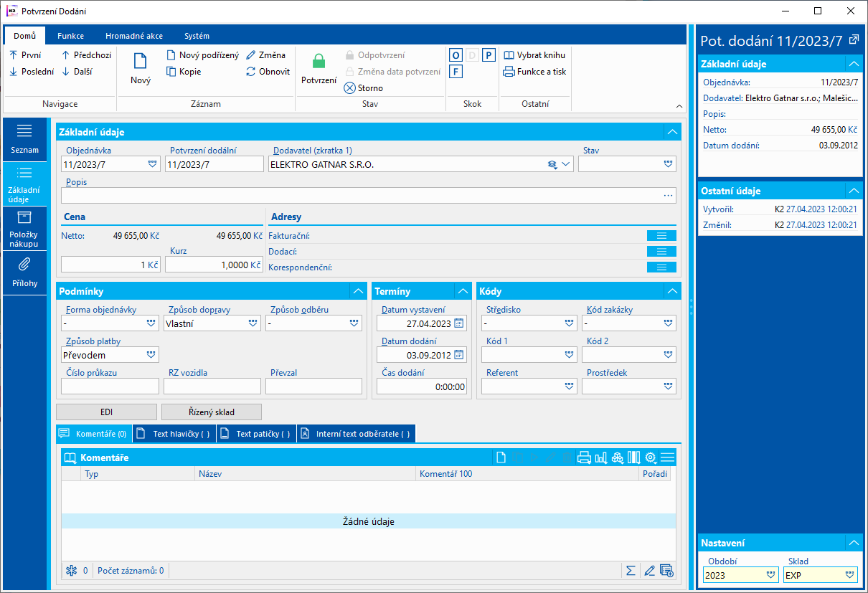The image size is (868, 593).
Task: Open Popis field ellipsis button
Action: (x=669, y=195)
